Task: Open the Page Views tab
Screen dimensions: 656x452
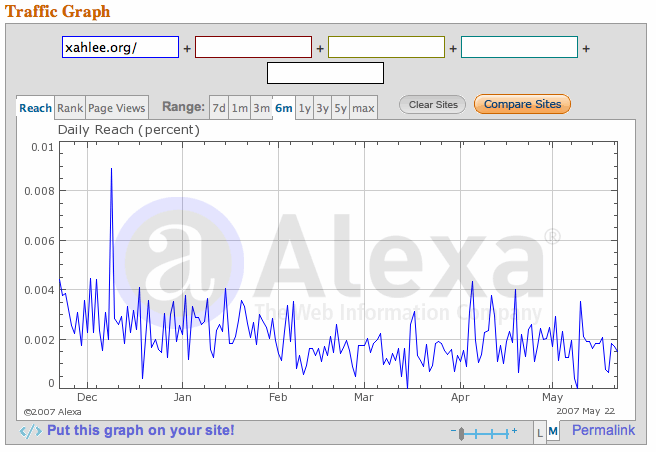Action: point(117,108)
